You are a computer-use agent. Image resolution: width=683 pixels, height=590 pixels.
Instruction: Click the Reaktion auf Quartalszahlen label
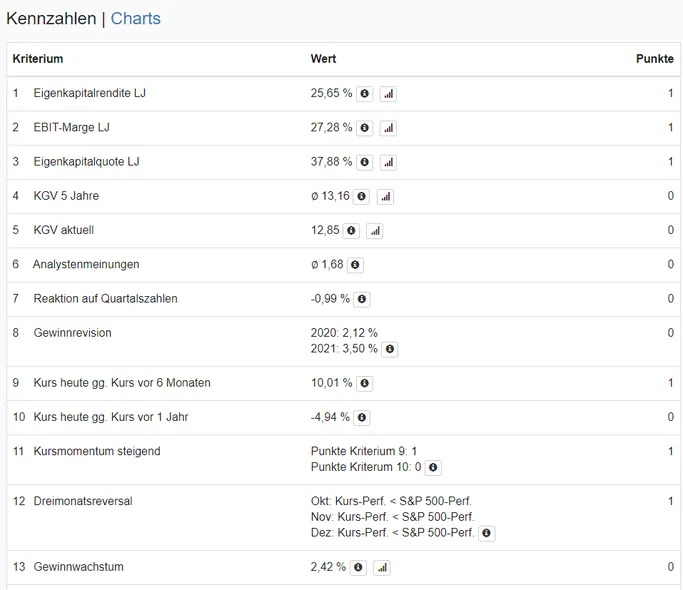105,299
